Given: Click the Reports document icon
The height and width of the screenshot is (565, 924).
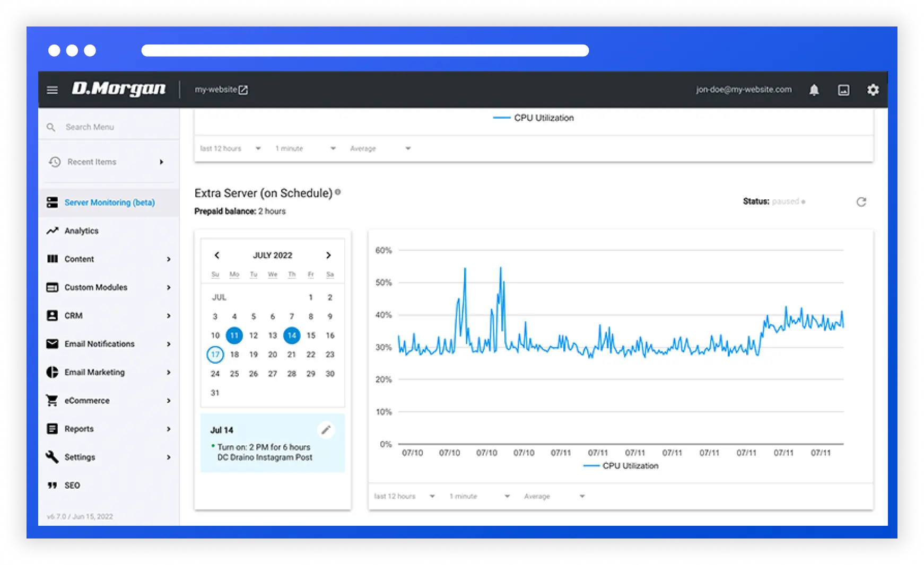Looking at the screenshot, I should click(x=52, y=429).
